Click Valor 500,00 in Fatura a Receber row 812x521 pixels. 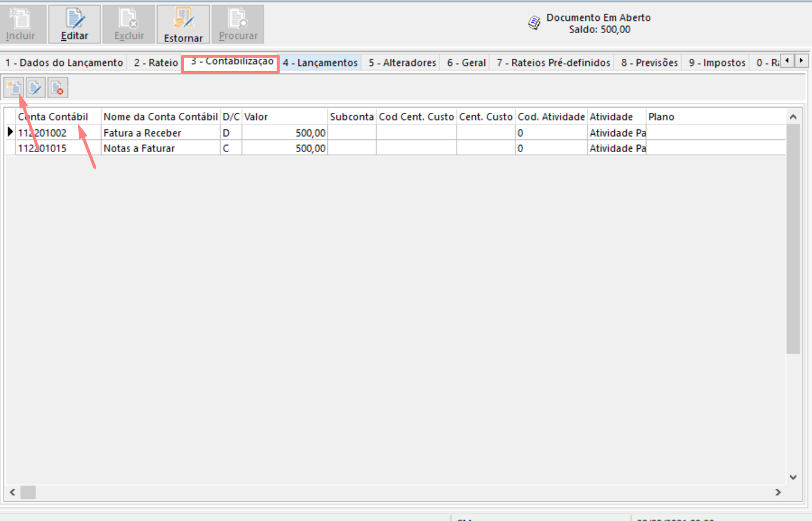285,133
